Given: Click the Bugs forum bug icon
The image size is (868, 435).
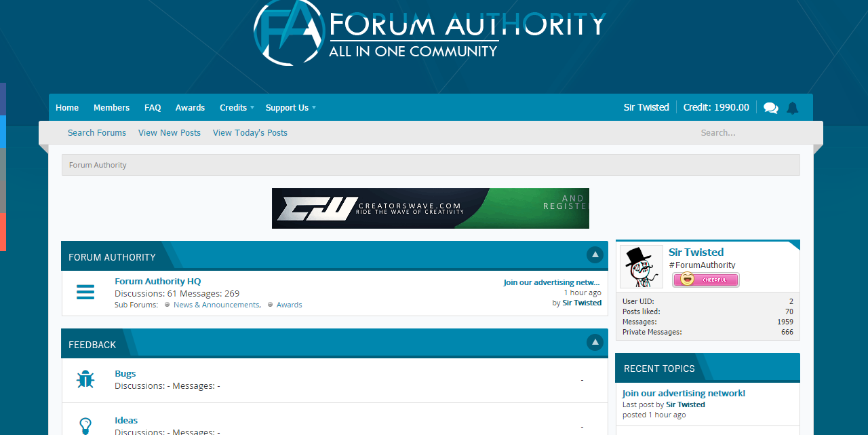Looking at the screenshot, I should 85,379.
